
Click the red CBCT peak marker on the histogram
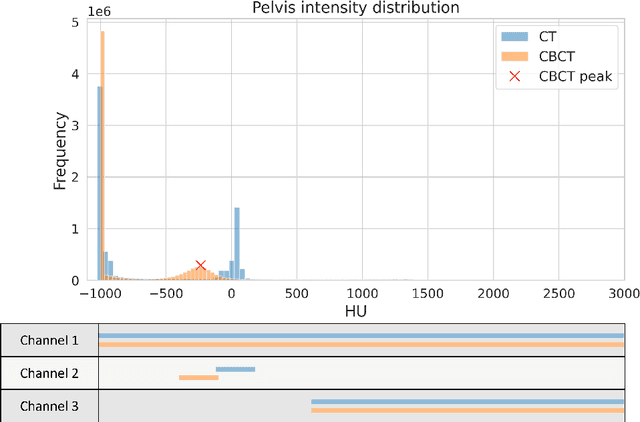tap(201, 265)
